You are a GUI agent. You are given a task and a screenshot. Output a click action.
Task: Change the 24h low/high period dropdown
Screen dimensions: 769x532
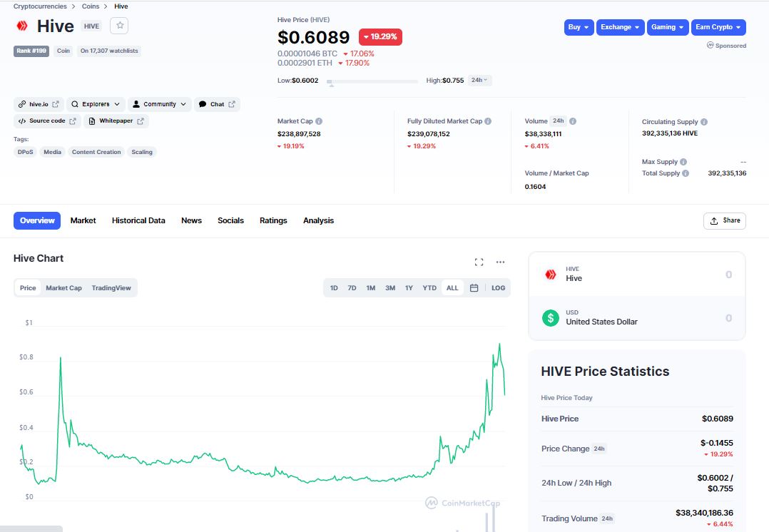(x=479, y=80)
